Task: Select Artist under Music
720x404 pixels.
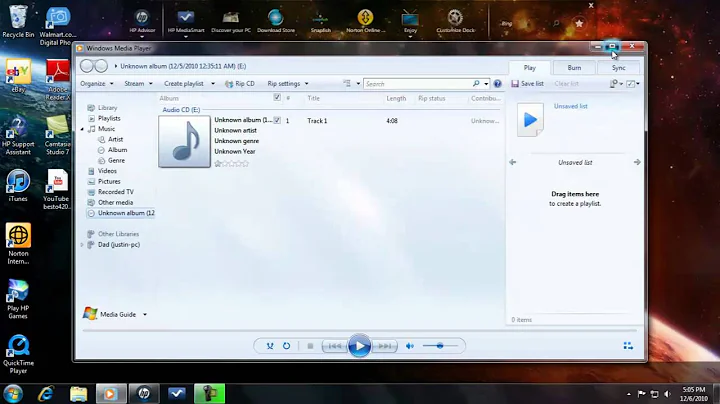Action: tap(115, 140)
